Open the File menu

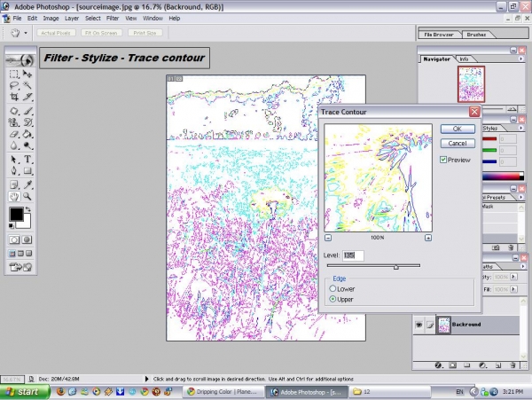pos(17,19)
